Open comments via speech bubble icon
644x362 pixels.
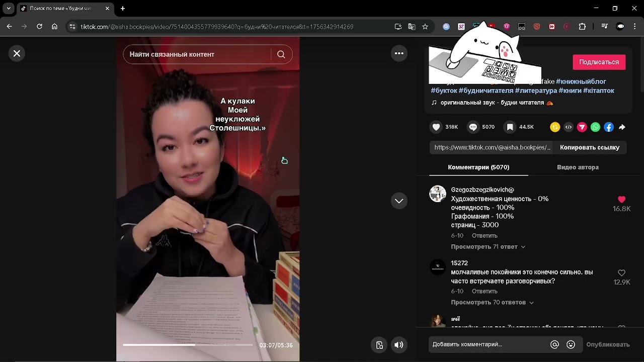coord(473,127)
